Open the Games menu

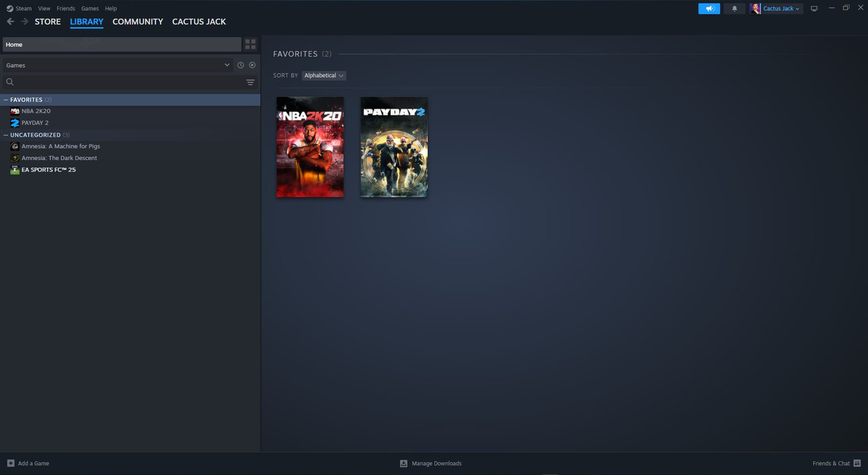click(x=90, y=9)
